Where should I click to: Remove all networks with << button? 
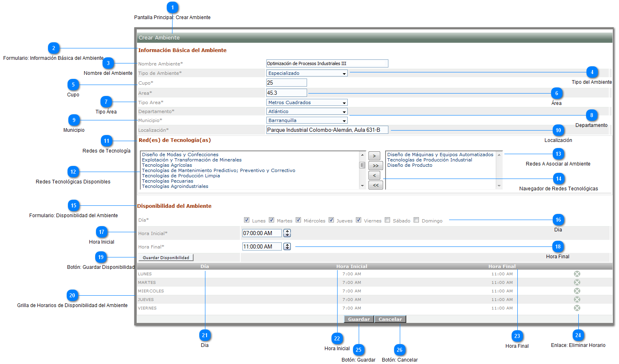click(375, 185)
